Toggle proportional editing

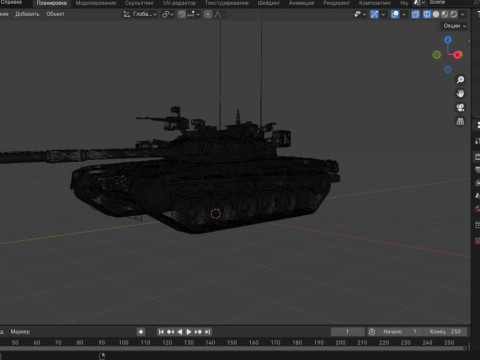coord(208,14)
